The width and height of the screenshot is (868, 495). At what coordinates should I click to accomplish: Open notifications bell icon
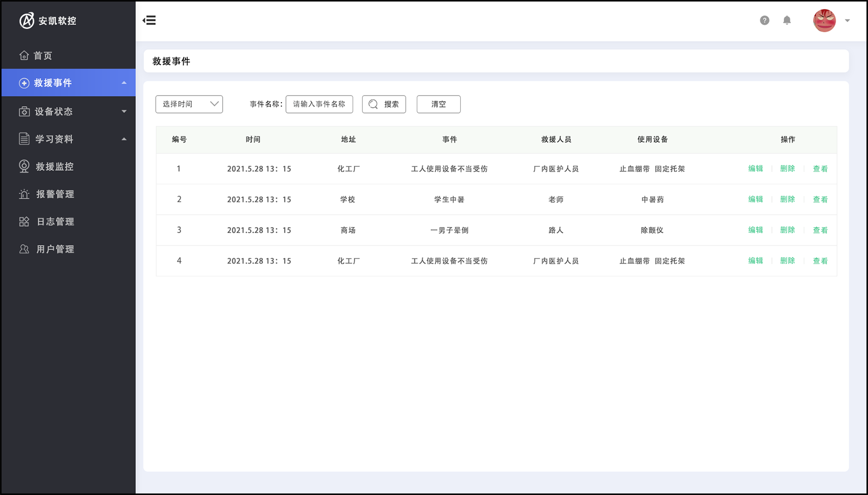[787, 20]
